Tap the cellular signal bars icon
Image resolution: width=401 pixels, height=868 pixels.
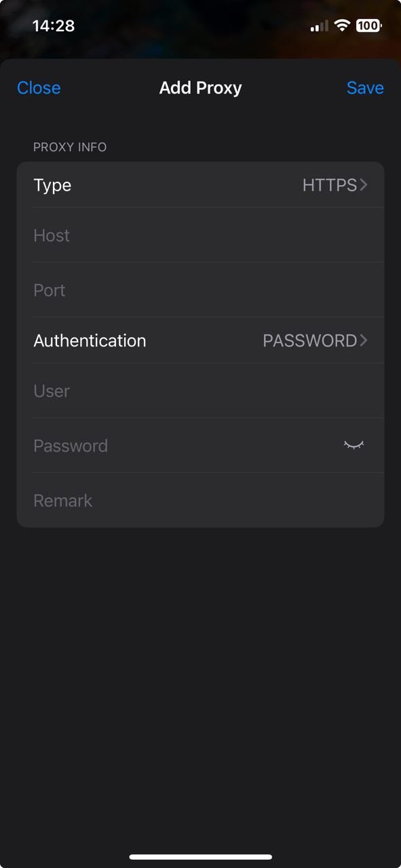(x=320, y=26)
